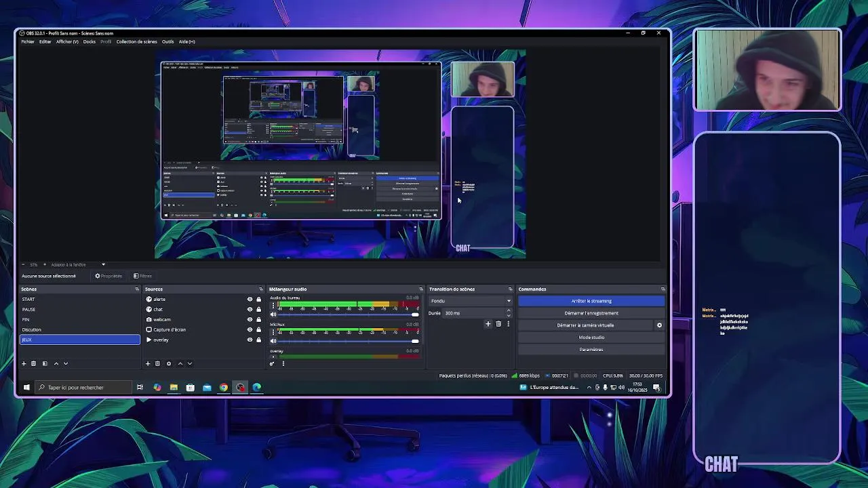This screenshot has height=488, width=868.
Task: Adjust Mic/Aux volume slider
Action: pyautogui.click(x=349, y=341)
